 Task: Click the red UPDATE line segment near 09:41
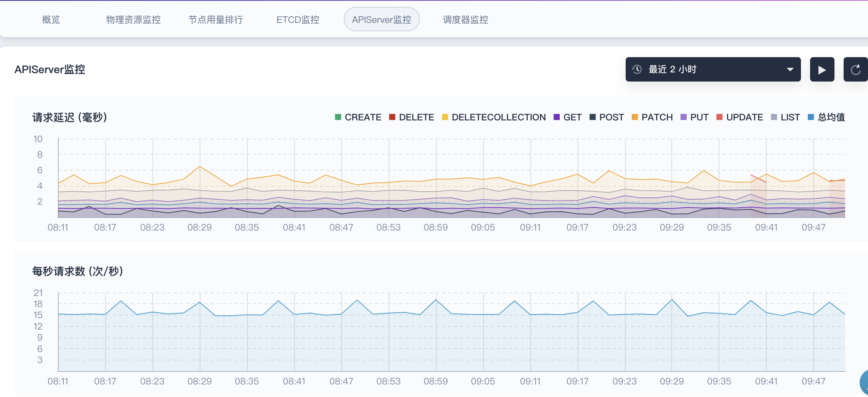point(758,179)
